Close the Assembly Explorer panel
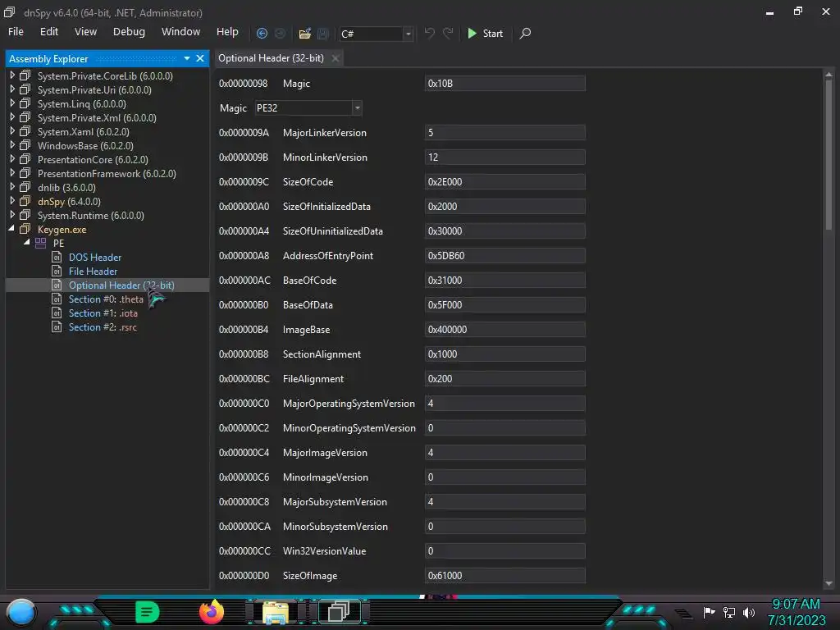This screenshot has height=630, width=840. (x=200, y=58)
